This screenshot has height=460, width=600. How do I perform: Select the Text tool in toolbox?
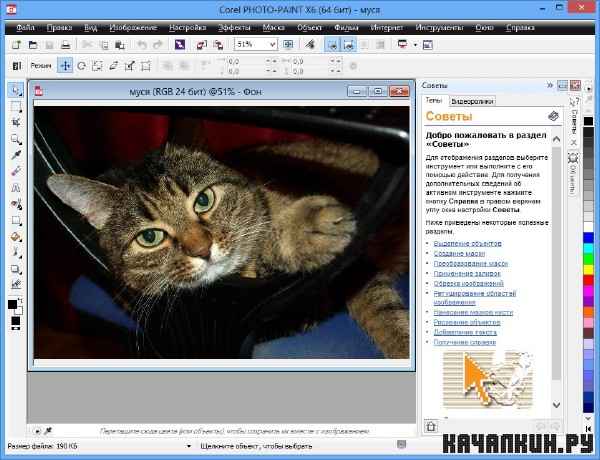click(16, 188)
